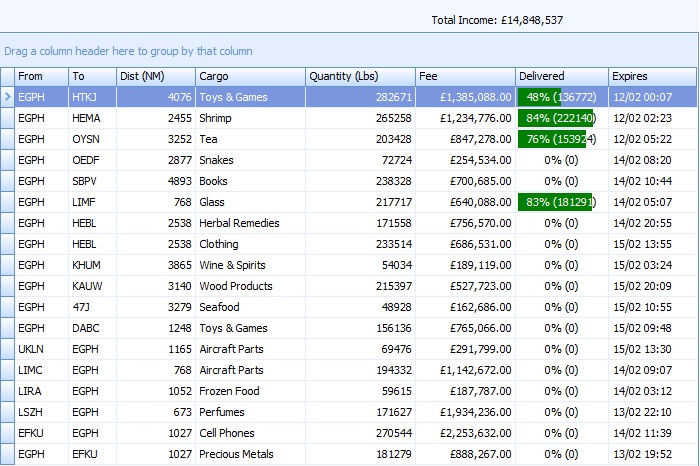
Task: Click the quantity 54034 cell
Action: [360, 265]
